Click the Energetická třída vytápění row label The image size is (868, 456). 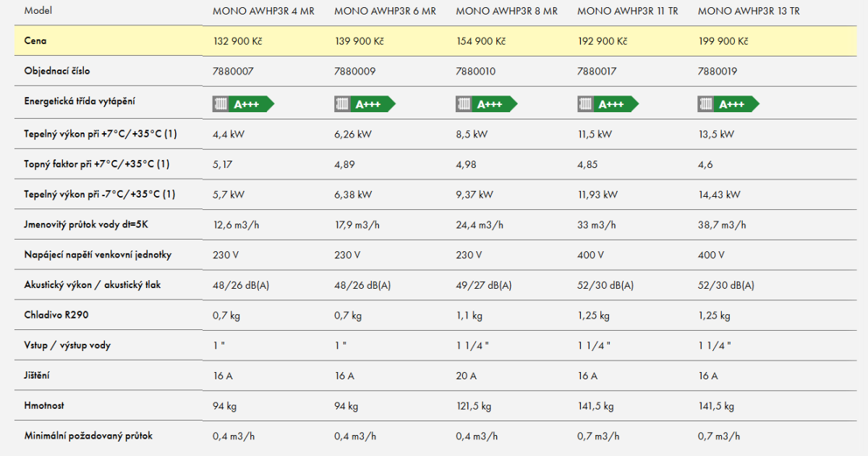click(80, 102)
